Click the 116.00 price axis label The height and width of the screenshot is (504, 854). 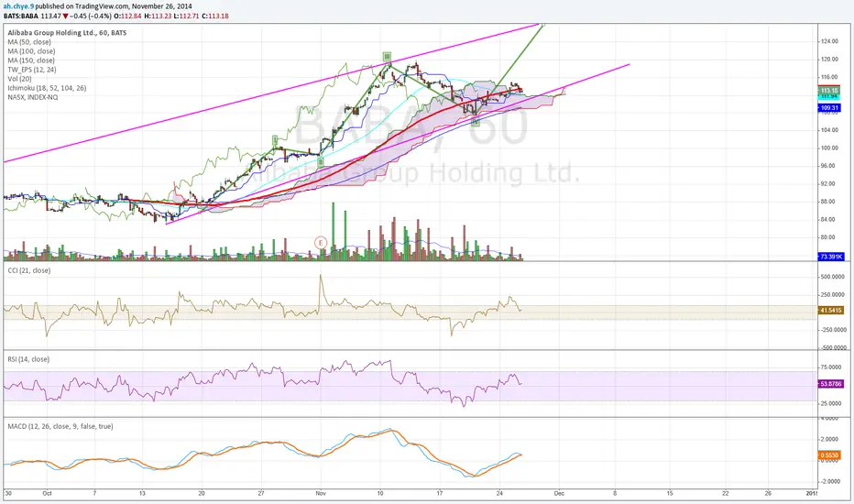(829, 77)
